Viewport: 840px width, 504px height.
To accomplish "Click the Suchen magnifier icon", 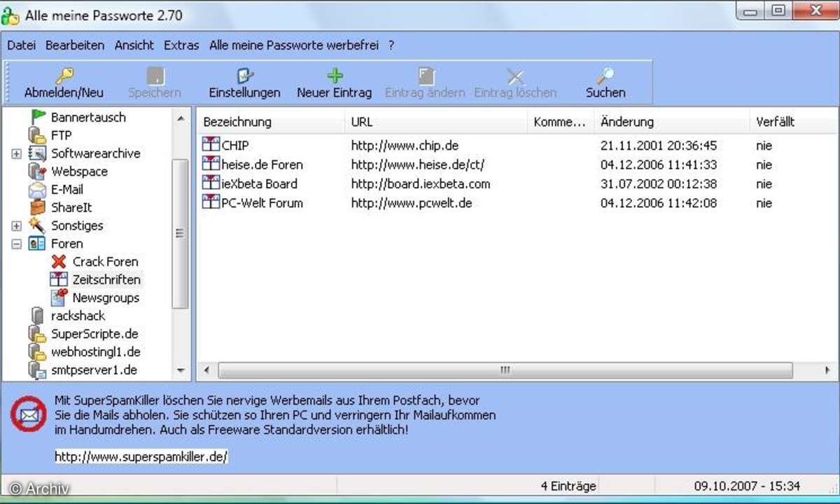I will (x=605, y=76).
